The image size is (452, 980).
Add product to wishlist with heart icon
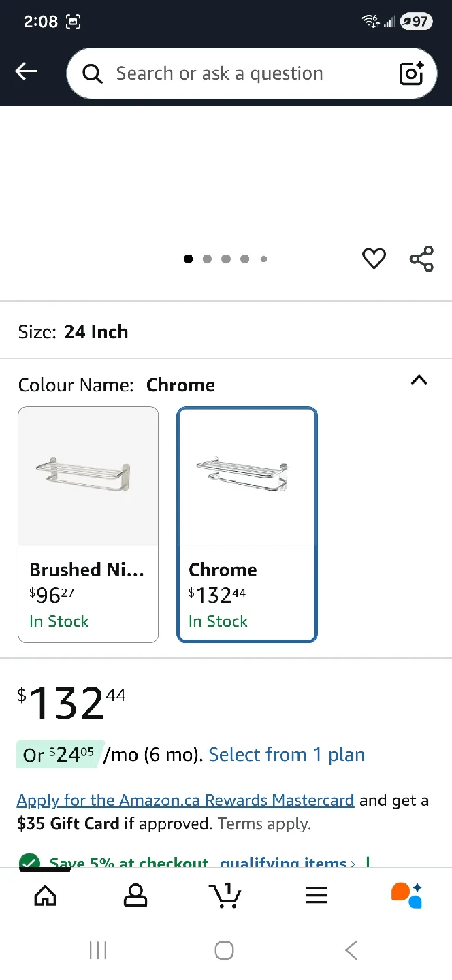tap(374, 259)
